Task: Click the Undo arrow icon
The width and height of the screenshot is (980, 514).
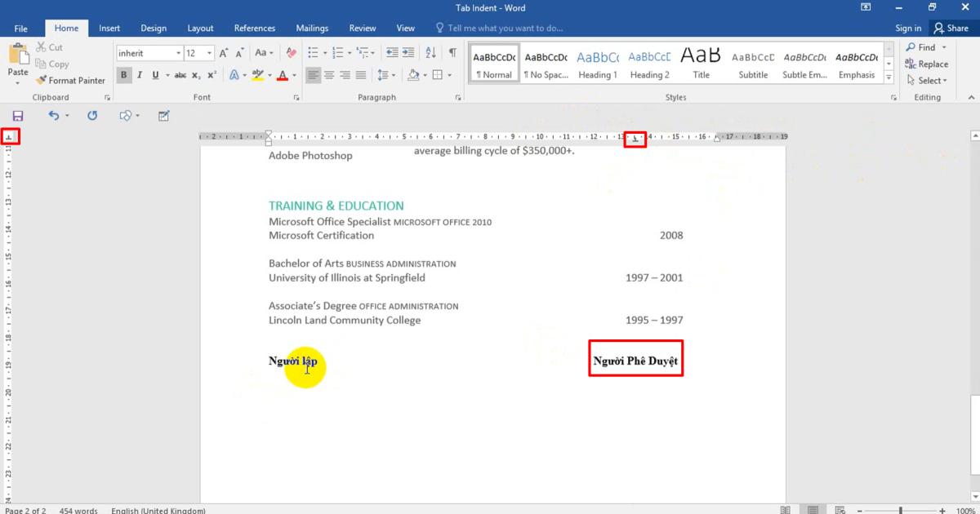Action: 54,116
